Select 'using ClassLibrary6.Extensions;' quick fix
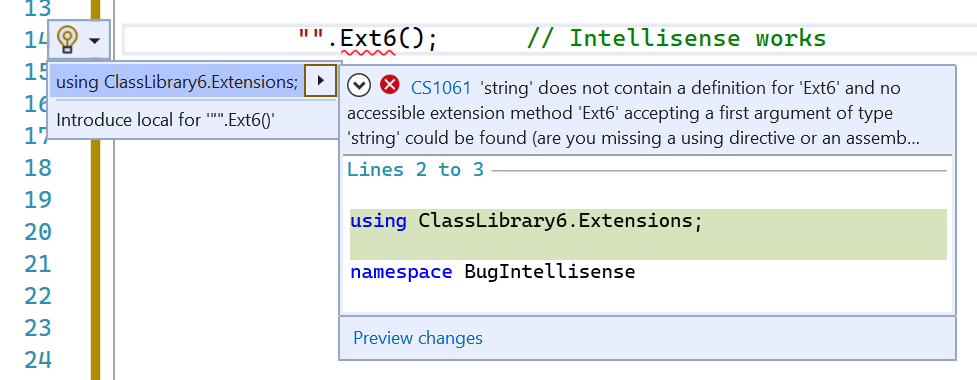Screen dimensions: 977x380 click(x=177, y=81)
